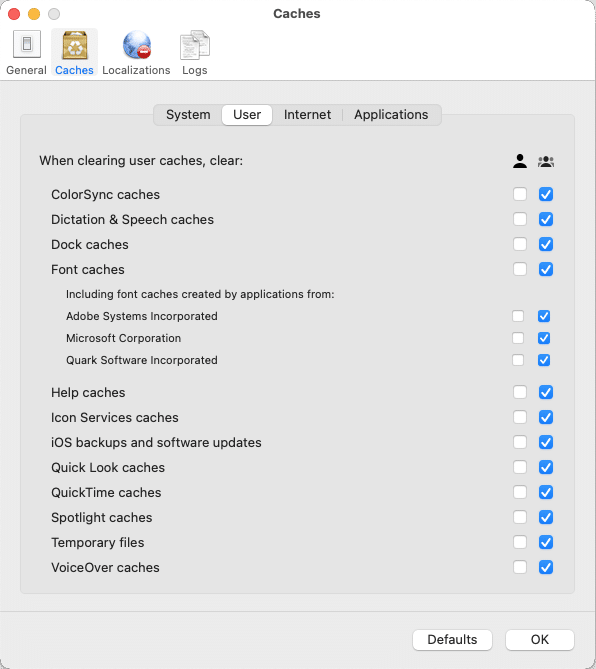
Task: Check Adobe Systems Incorporated single-user box
Action: [x=518, y=316]
